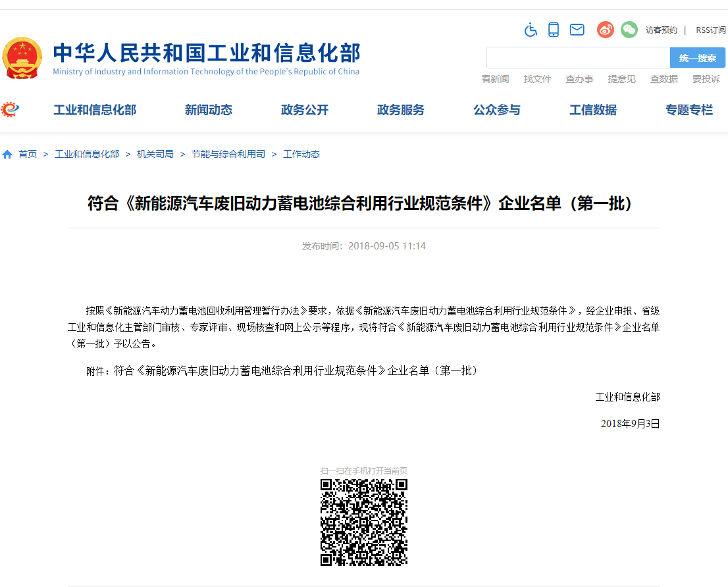
Task: Click the red gear logo beside navigation
Action: pos(10,109)
